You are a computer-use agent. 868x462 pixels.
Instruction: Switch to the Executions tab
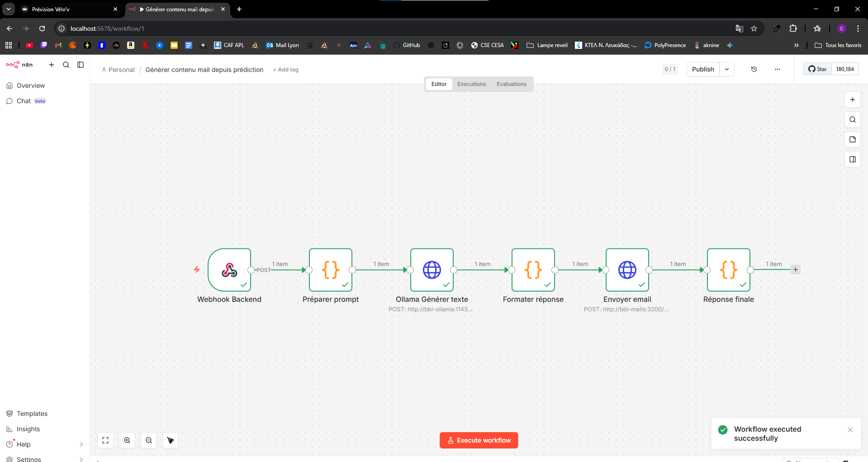(471, 84)
